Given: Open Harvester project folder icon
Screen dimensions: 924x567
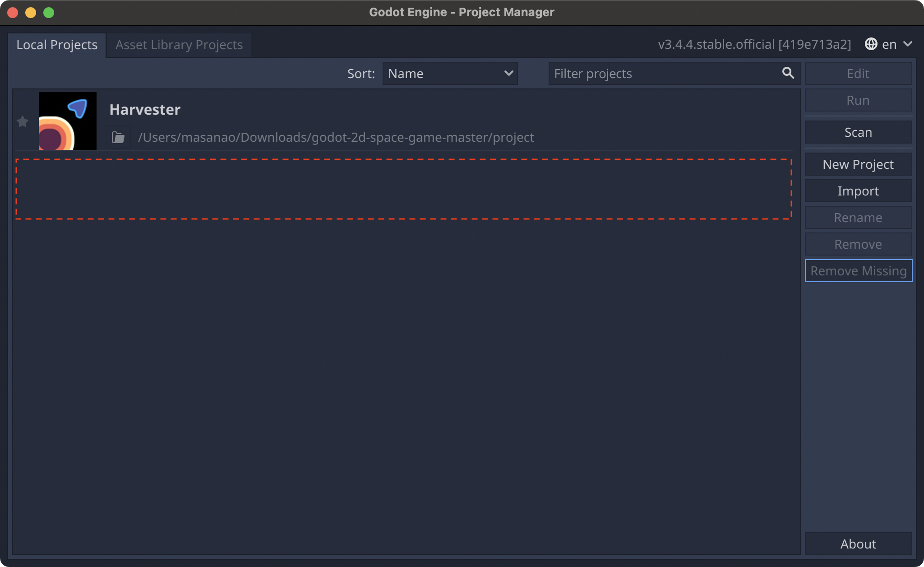Looking at the screenshot, I should coord(118,137).
